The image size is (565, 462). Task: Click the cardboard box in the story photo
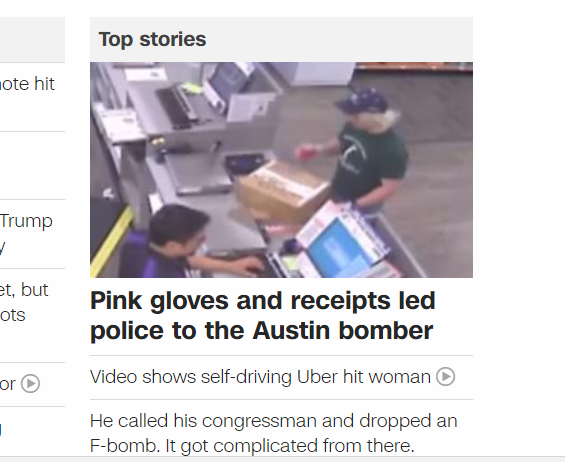pos(283,192)
